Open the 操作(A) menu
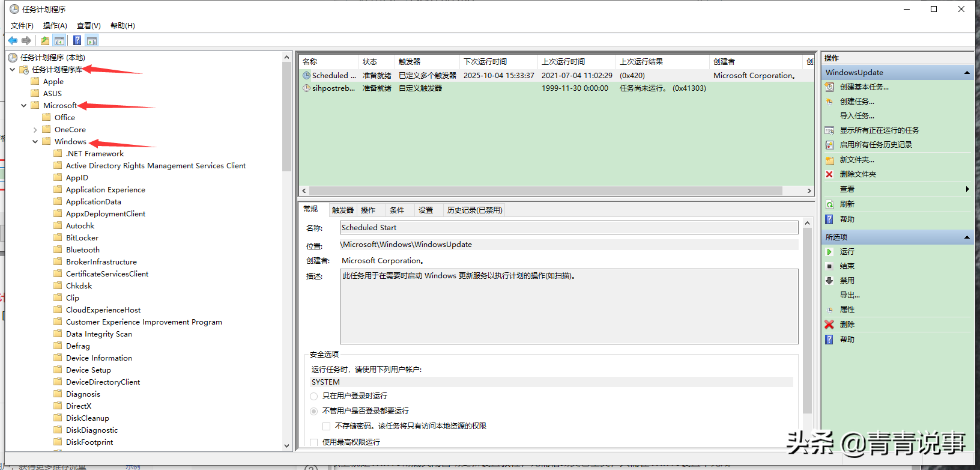The image size is (980, 470). tap(55, 26)
